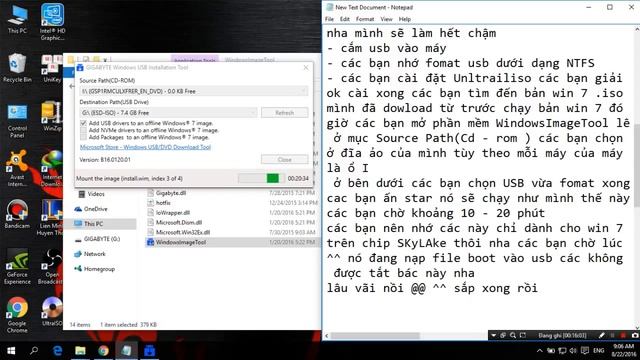Open Control Panel desktop icon
Viewport: 640px width, 360px height.
pos(17,121)
